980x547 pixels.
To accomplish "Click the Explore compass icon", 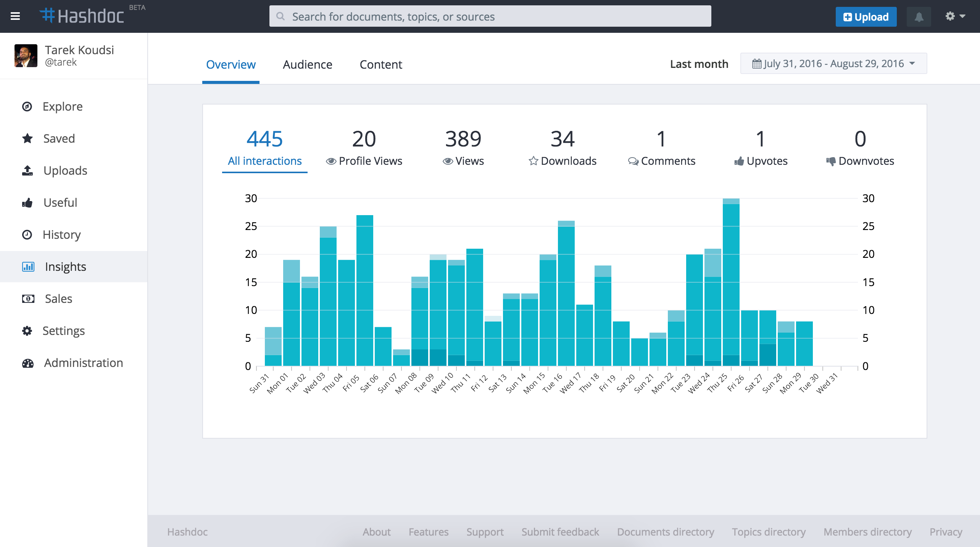I will pos(27,106).
